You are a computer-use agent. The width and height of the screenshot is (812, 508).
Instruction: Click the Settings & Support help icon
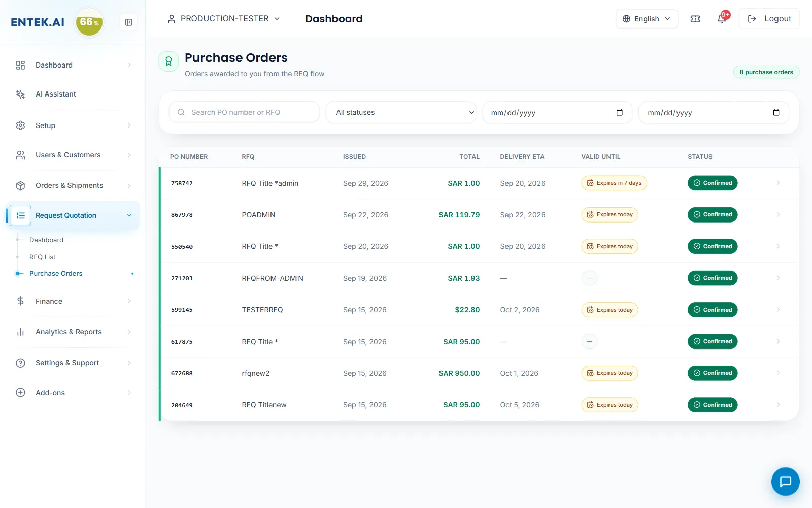[x=20, y=363]
